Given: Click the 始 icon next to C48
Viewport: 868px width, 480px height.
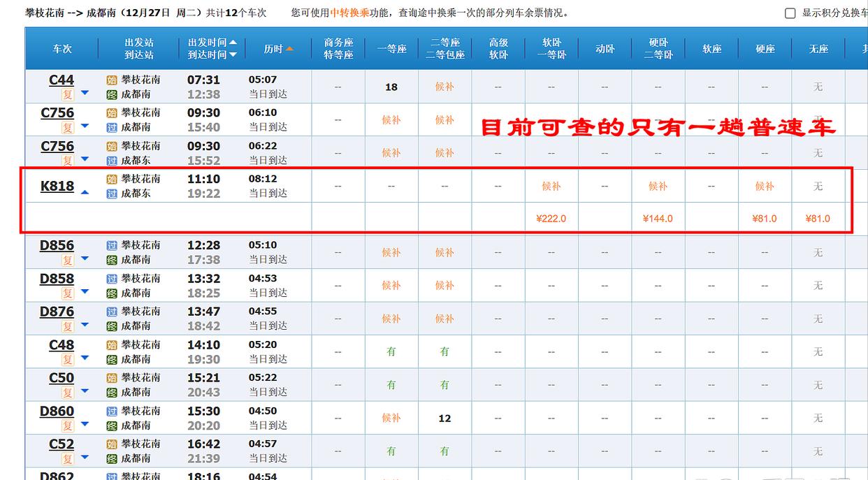Looking at the screenshot, I should [112, 344].
